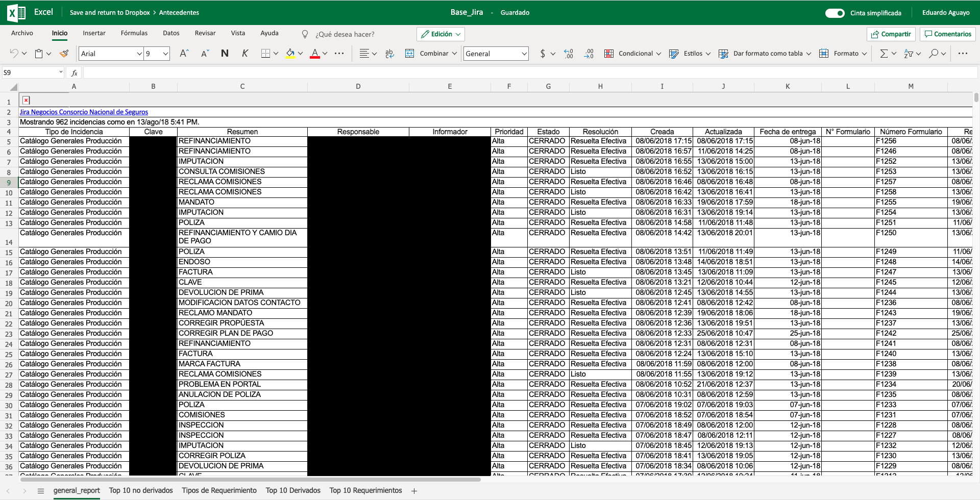980x500 pixels.
Task: Click the Excel app logo icon
Action: (16, 13)
